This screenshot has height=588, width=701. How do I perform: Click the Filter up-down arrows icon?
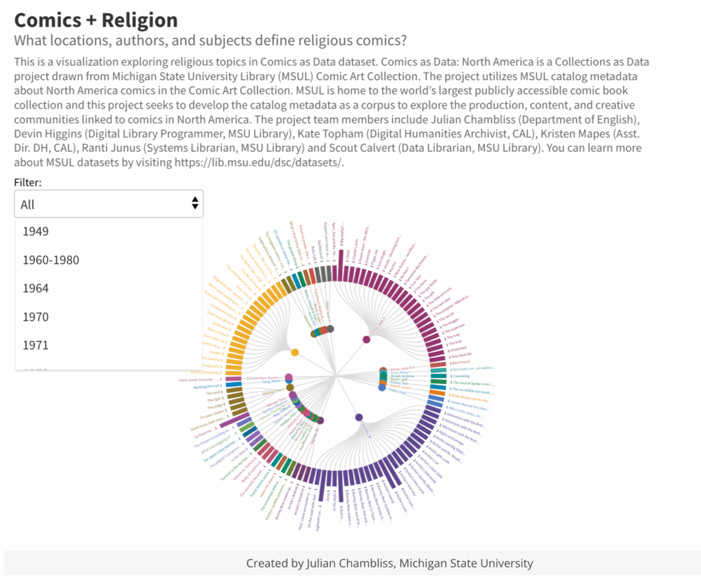[x=195, y=203]
